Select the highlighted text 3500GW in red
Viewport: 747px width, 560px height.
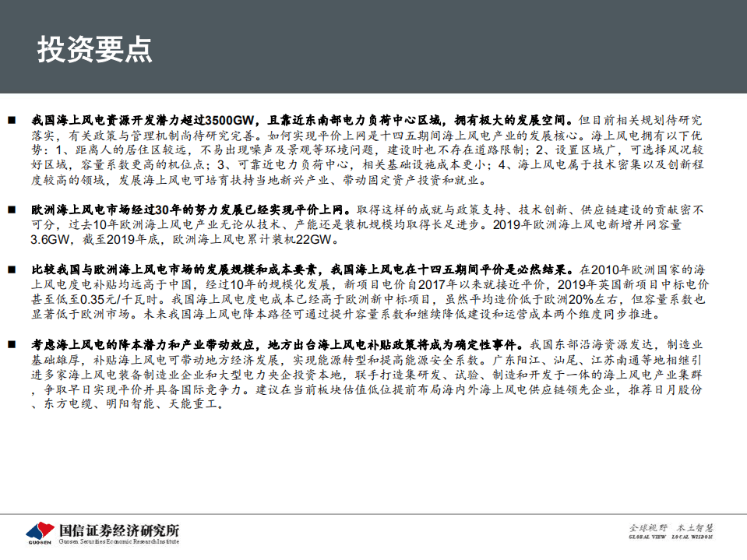click(x=228, y=118)
